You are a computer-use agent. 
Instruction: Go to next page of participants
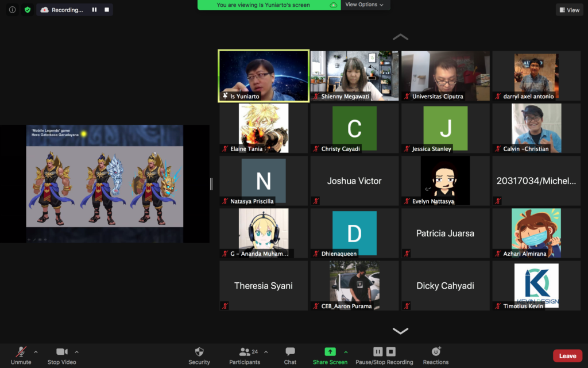point(400,331)
